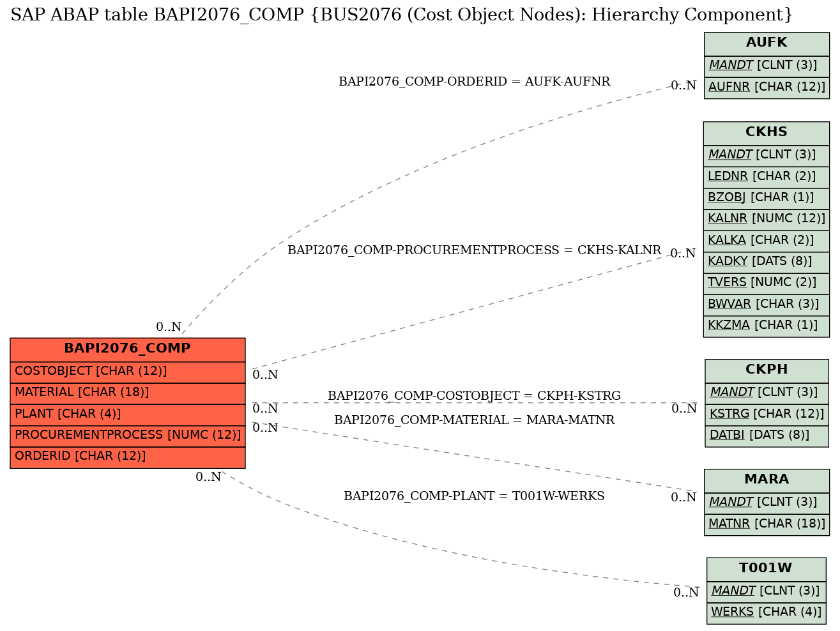Select DATBI [DATS (8)] field
840x631 pixels.
point(767,436)
